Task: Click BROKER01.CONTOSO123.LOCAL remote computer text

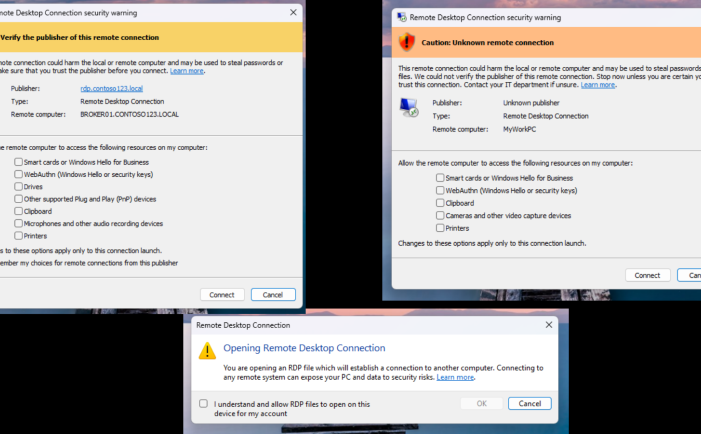Action: click(x=129, y=114)
